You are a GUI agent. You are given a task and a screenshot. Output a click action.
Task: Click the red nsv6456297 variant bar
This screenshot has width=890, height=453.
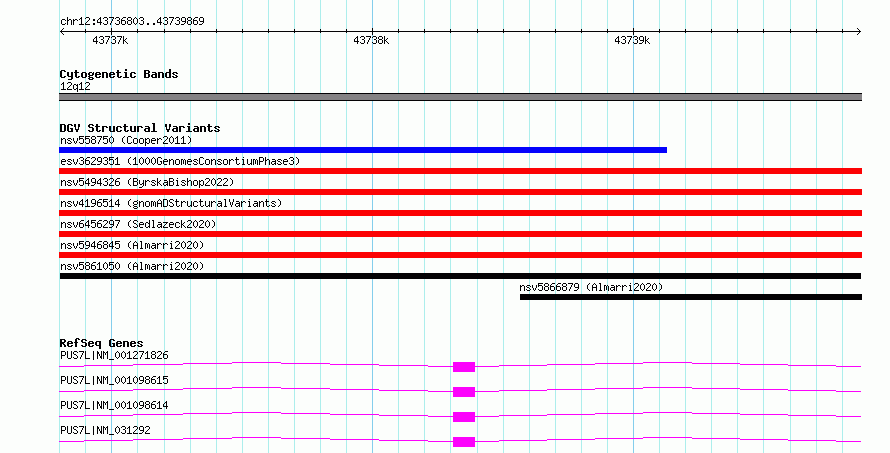(461, 234)
